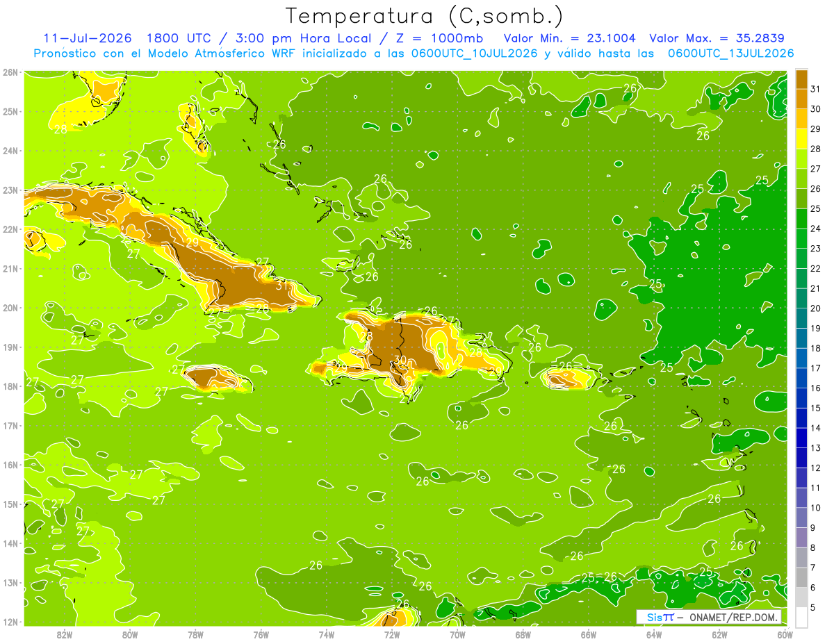The image size is (834, 644).
Task: Click the legend value label 18
Action: click(815, 348)
